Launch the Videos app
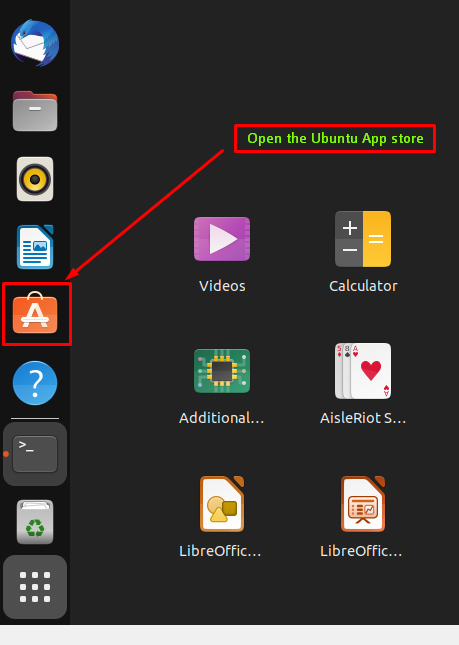 tap(222, 239)
